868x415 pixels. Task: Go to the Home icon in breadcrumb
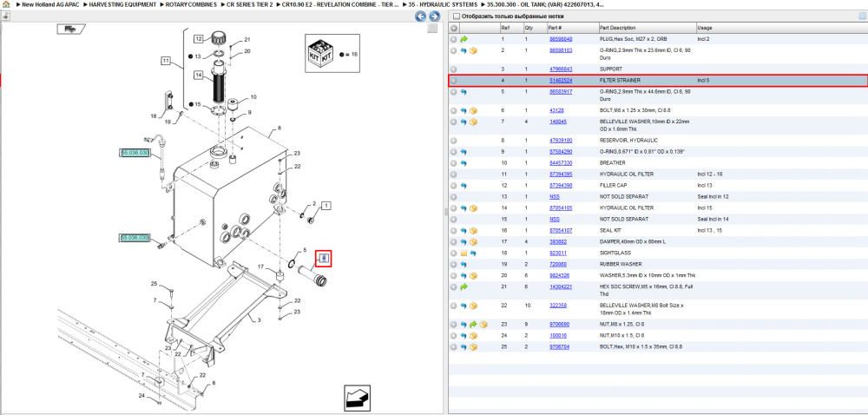[5, 3]
